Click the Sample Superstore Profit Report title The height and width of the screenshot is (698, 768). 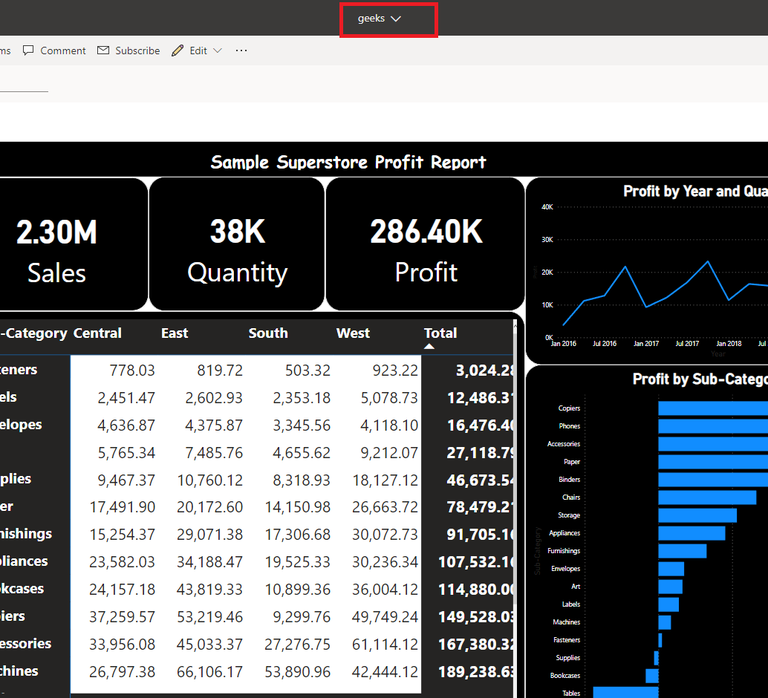tap(348, 162)
